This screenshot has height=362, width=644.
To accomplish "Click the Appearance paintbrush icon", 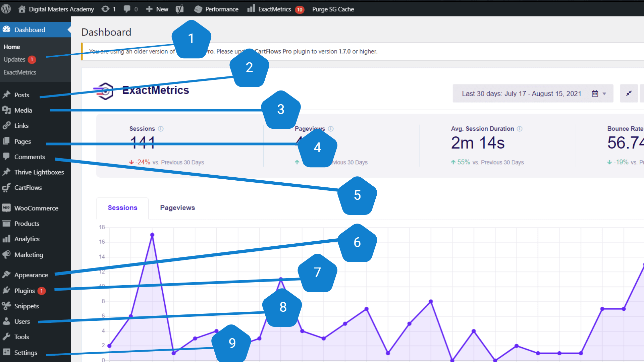I will [6, 275].
